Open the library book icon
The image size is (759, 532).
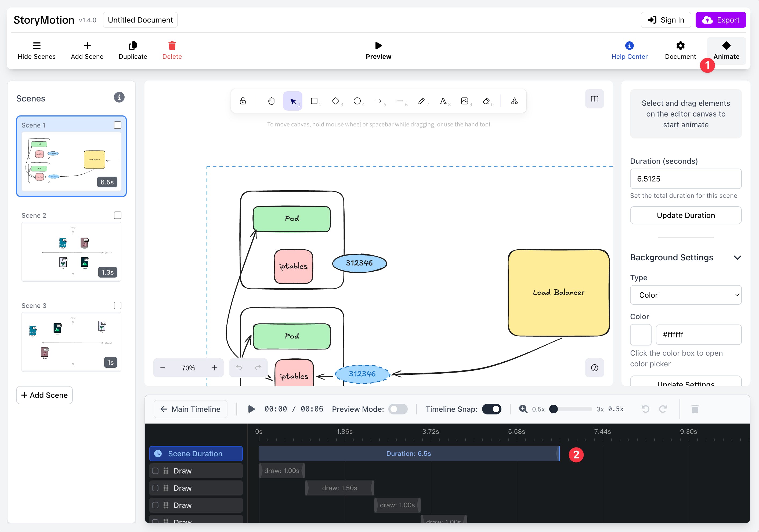pos(594,99)
